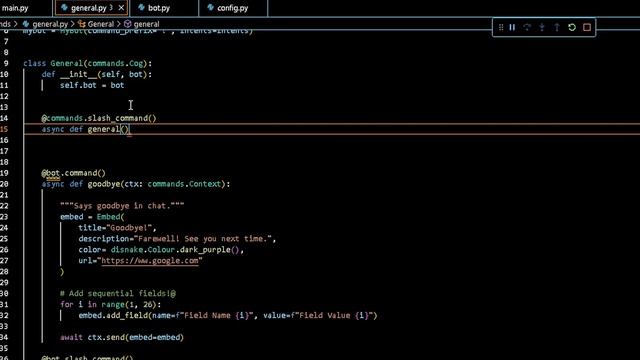Open the General class breadcrumb
This screenshot has height=360, width=640.
coord(100,24)
